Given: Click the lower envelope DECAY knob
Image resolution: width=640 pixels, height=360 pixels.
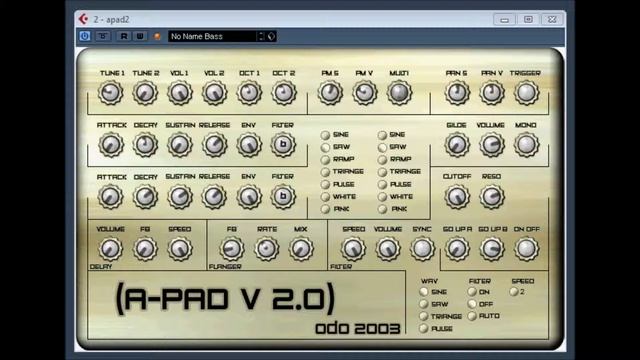Looking at the screenshot, I should [x=145, y=196].
